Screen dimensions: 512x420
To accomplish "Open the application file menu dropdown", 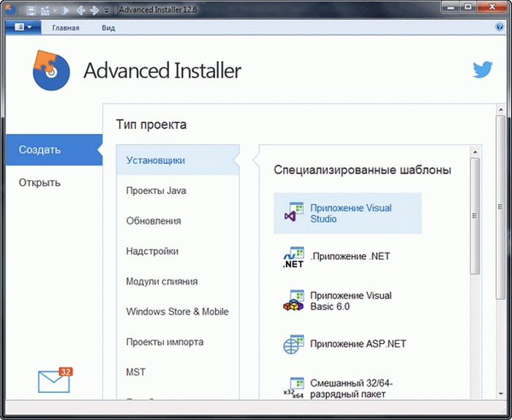I will (x=23, y=27).
